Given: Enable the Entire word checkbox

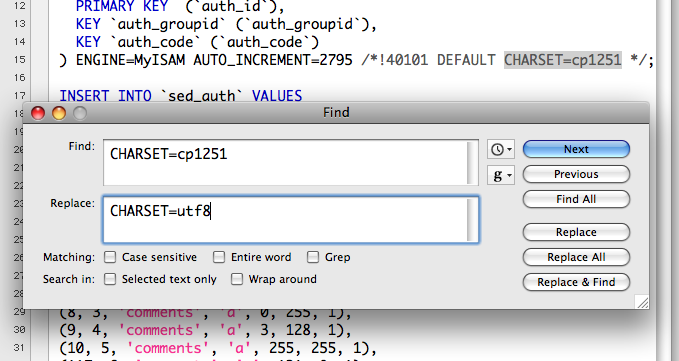Looking at the screenshot, I should (x=219, y=257).
